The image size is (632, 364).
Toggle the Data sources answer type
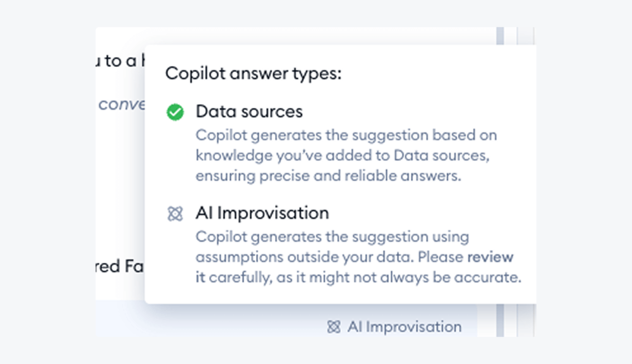[249, 112]
